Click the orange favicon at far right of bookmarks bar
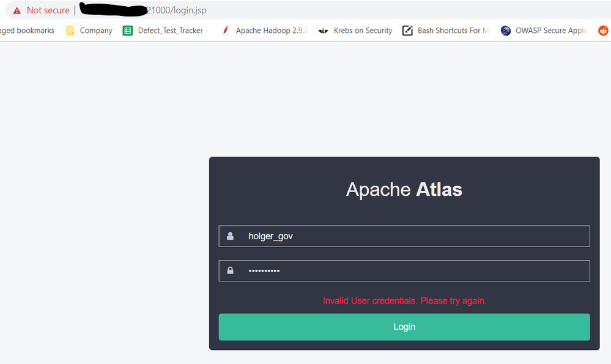 pos(603,30)
